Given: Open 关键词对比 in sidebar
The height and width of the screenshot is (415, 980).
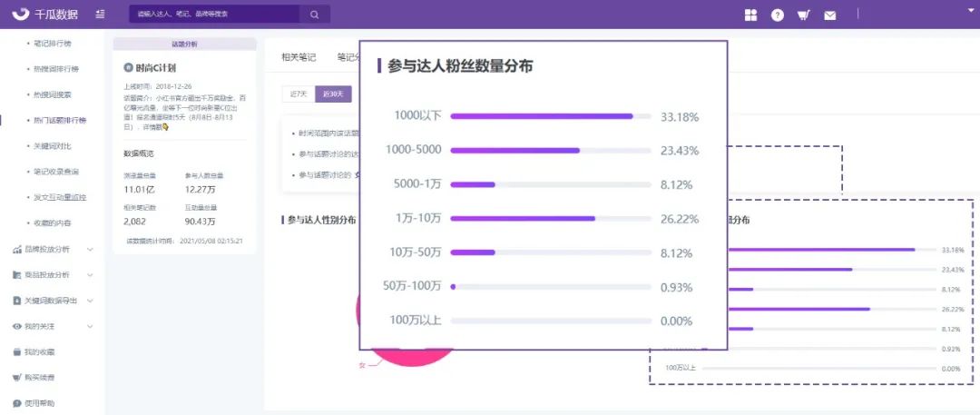Looking at the screenshot, I should [52, 146].
